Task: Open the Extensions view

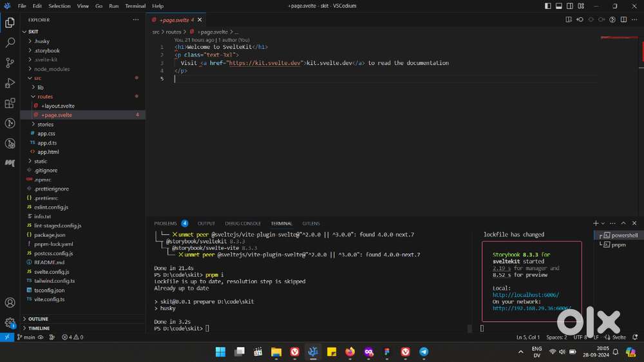Action: click(10, 103)
